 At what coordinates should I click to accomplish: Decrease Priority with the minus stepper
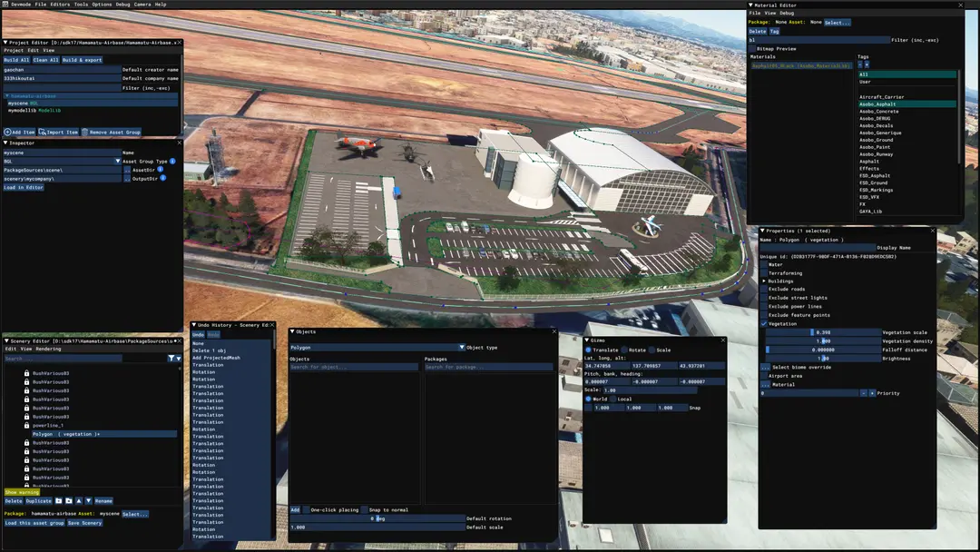[864, 393]
